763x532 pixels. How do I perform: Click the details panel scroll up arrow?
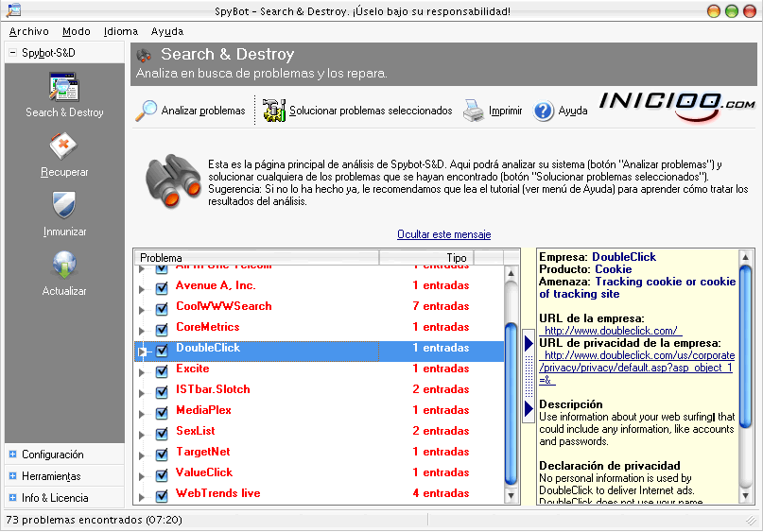745,257
